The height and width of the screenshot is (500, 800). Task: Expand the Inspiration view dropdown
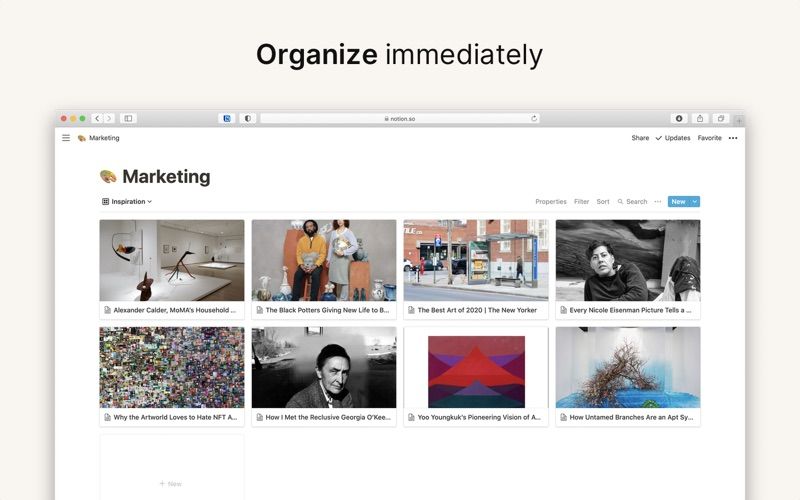pos(127,202)
